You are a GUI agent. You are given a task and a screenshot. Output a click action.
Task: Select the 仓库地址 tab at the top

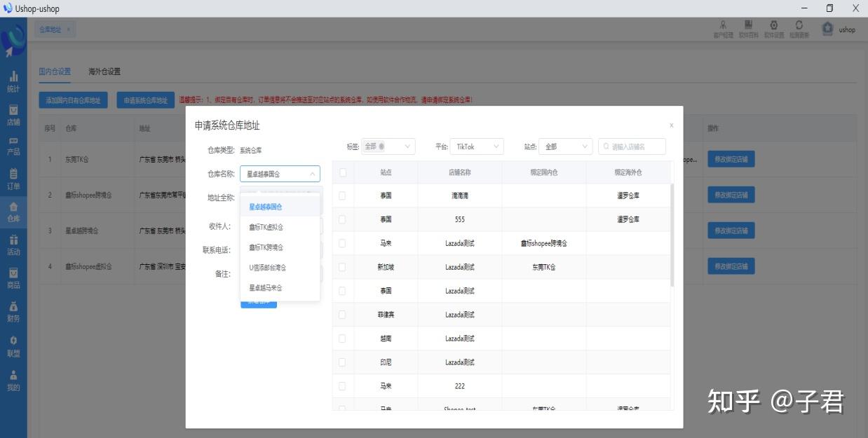[x=50, y=30]
